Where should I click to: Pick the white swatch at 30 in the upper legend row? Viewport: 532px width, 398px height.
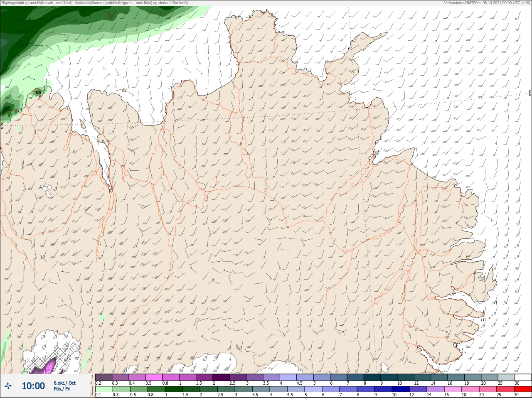pyautogui.click(x=523, y=377)
